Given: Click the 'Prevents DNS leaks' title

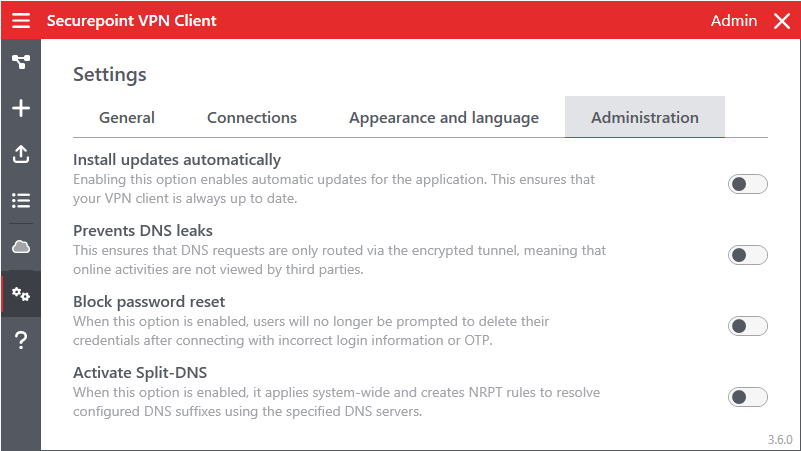Looking at the screenshot, I should pos(143,231).
